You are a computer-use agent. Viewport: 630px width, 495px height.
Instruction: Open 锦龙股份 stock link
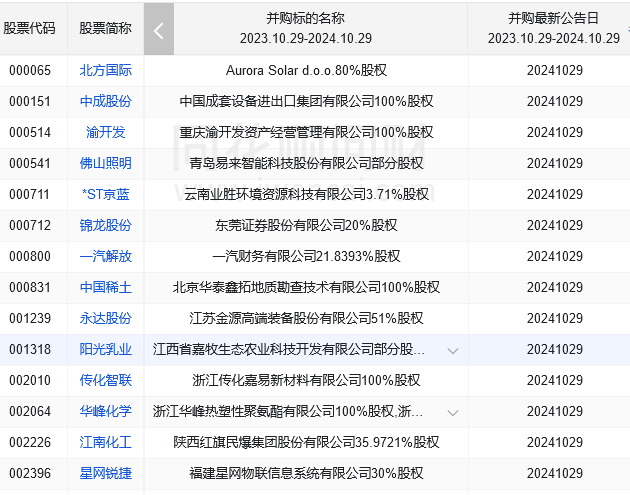point(106,226)
